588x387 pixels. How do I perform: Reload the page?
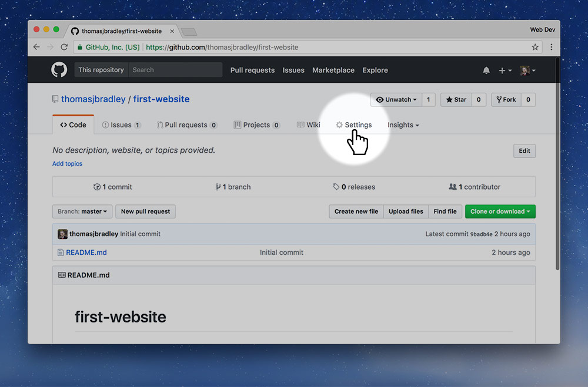pos(64,47)
